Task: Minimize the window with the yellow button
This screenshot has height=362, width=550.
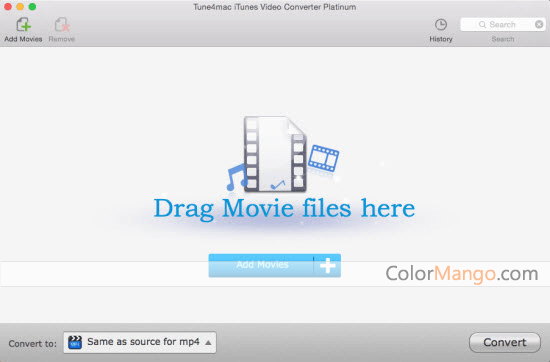Action: tap(20, 7)
